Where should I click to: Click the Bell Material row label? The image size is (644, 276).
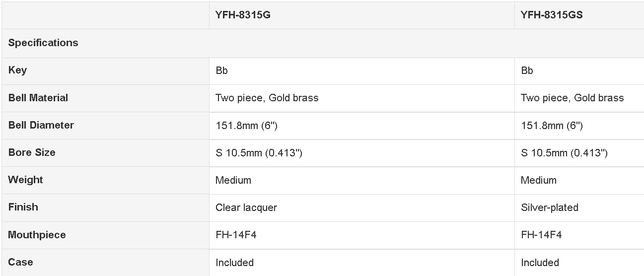click(x=38, y=98)
